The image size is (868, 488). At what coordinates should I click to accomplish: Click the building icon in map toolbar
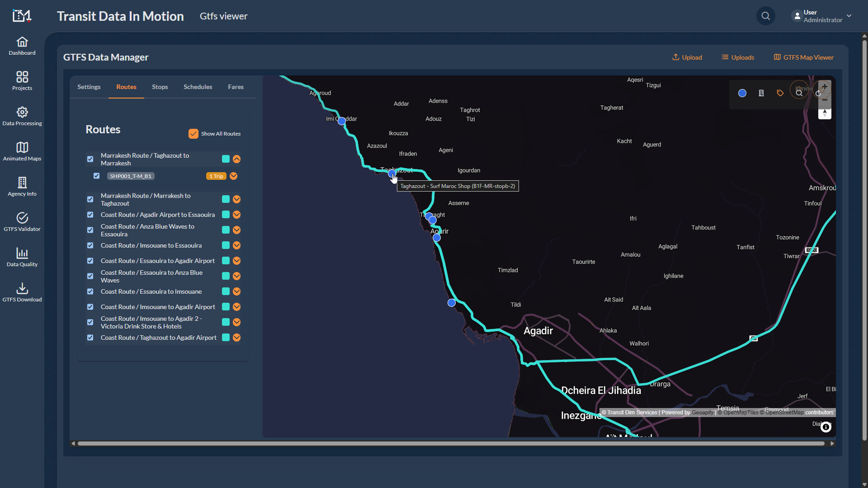click(x=761, y=93)
